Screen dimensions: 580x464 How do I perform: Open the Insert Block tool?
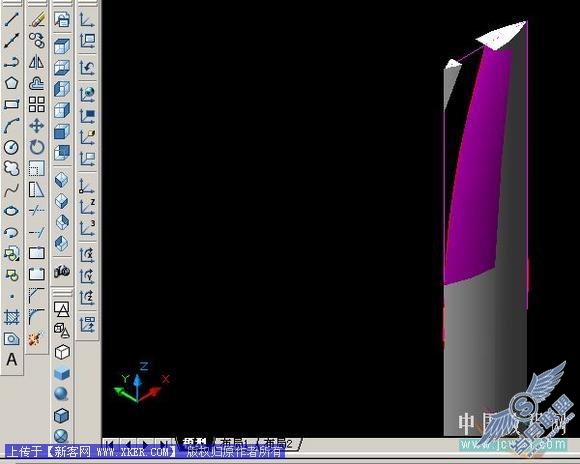(x=11, y=254)
